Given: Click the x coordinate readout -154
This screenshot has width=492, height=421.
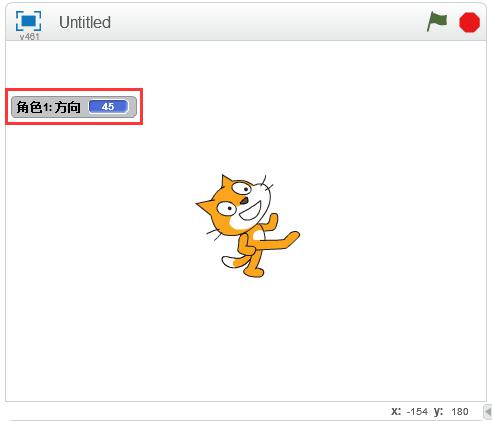Looking at the screenshot, I should pyautogui.click(x=417, y=412).
